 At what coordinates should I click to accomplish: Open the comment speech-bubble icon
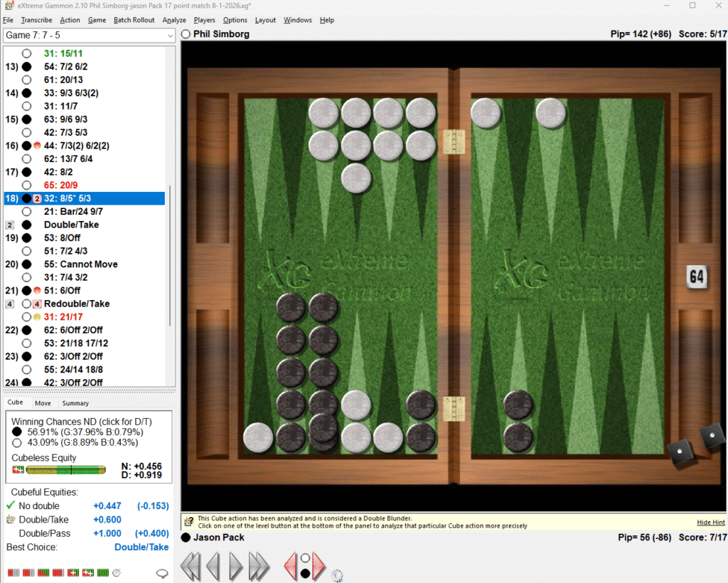point(162,573)
